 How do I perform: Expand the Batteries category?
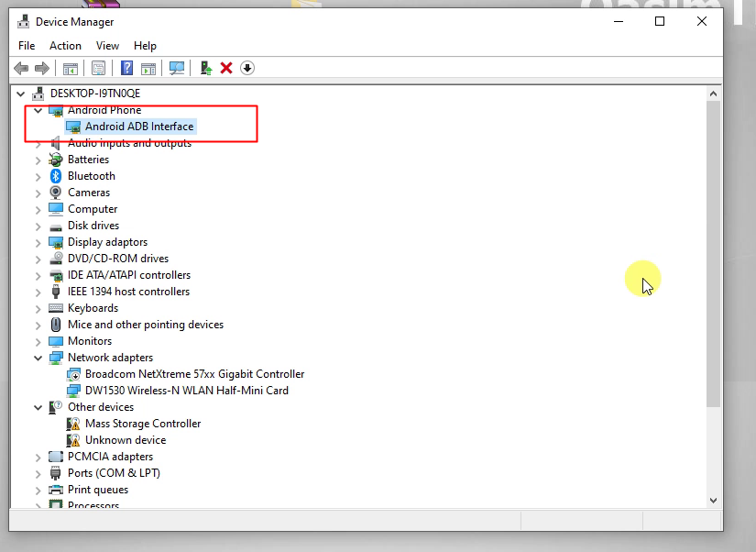(x=38, y=160)
